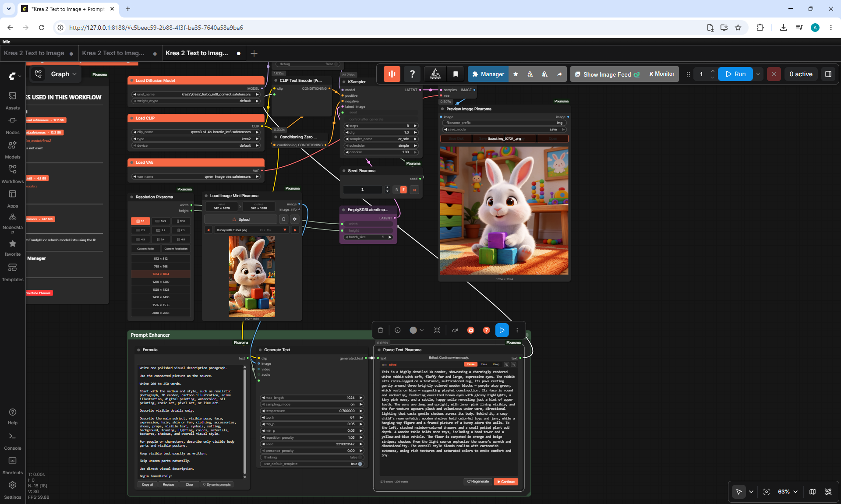Open the Templates sidebar panel
Viewport: 841px width, 504px height.
(12, 272)
